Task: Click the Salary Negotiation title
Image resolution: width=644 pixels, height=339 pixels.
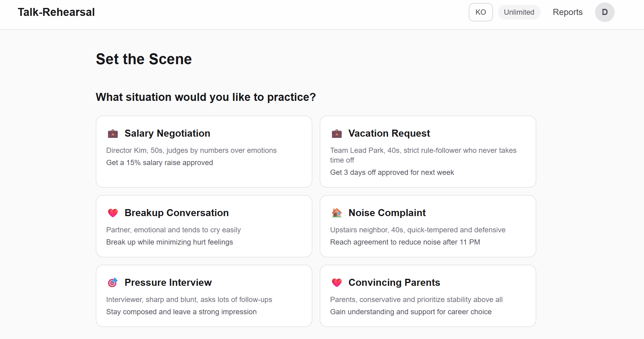Action: point(167,133)
